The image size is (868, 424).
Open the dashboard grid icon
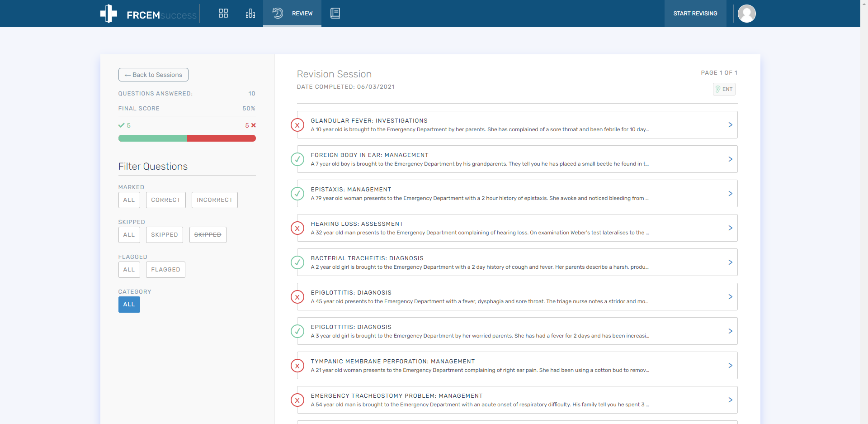click(x=223, y=13)
